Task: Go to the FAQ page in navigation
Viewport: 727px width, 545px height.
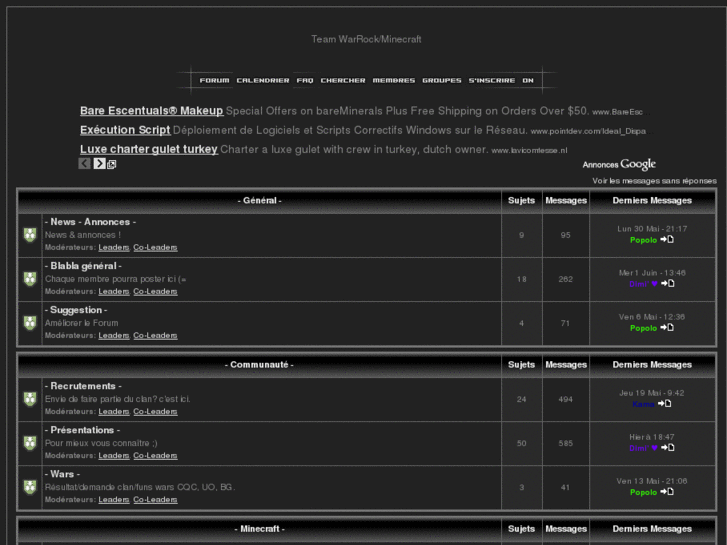Action: point(305,80)
